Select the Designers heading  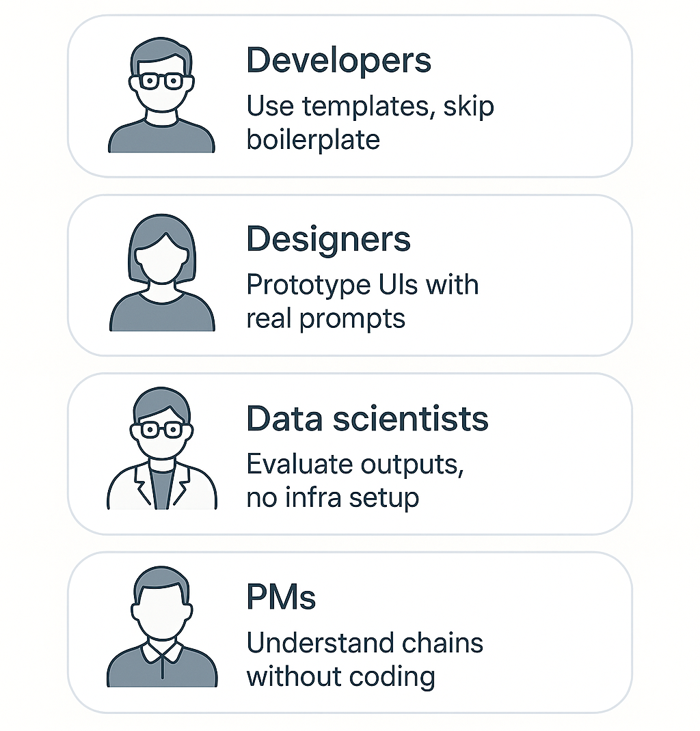[328, 240]
